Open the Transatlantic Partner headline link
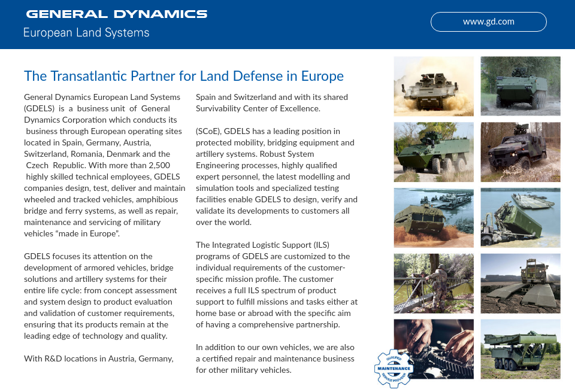Image resolution: width=575 pixels, height=392 pixels. (183, 76)
